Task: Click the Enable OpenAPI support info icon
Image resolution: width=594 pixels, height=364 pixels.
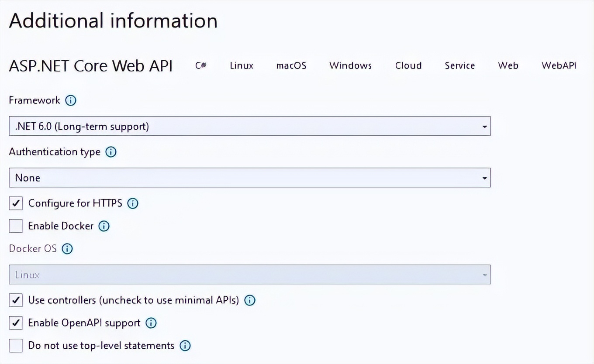Action: tap(151, 323)
